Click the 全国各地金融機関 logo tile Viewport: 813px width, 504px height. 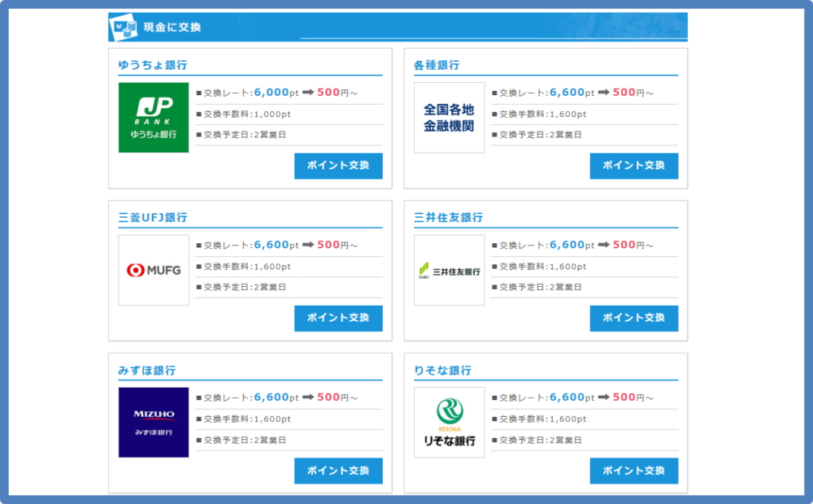[449, 118]
